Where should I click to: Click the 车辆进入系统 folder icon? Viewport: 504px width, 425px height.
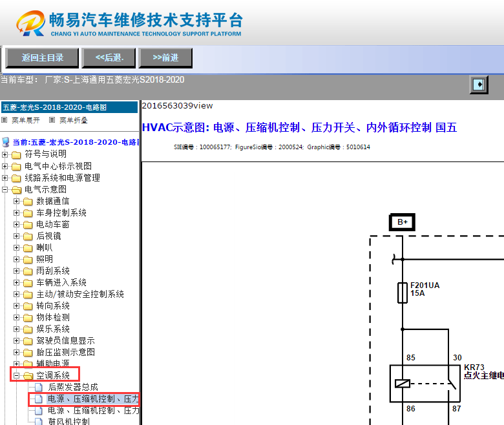28,283
